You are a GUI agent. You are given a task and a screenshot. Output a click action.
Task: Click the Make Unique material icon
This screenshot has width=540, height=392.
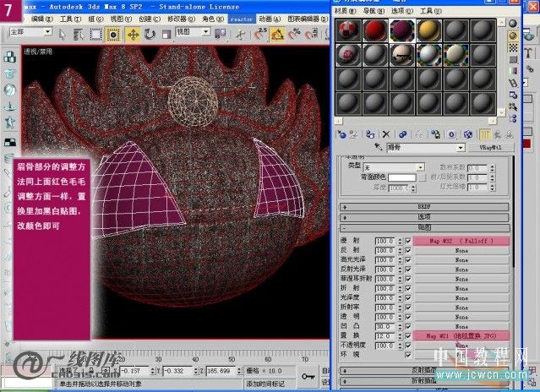tap(419, 134)
